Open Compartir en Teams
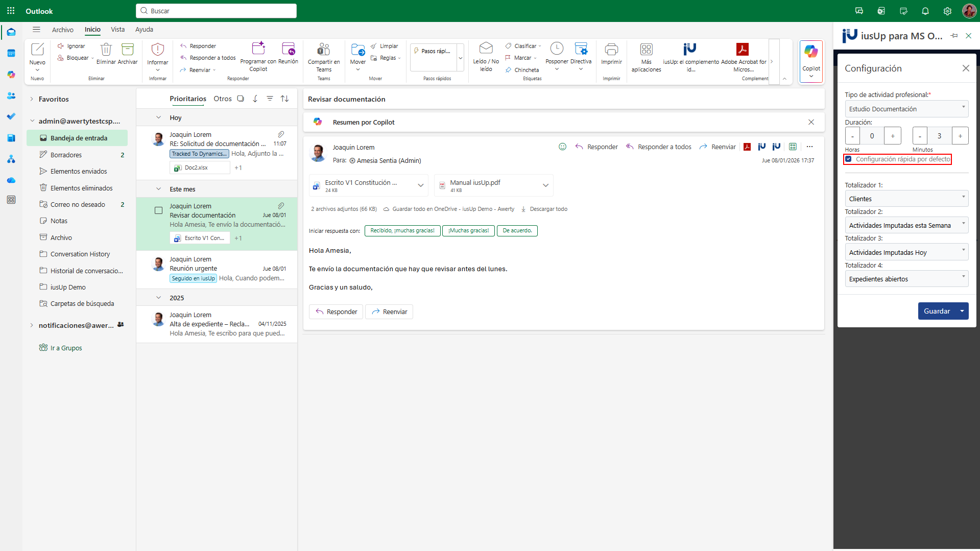Screen dimensions: 980x551 (x=324, y=50)
